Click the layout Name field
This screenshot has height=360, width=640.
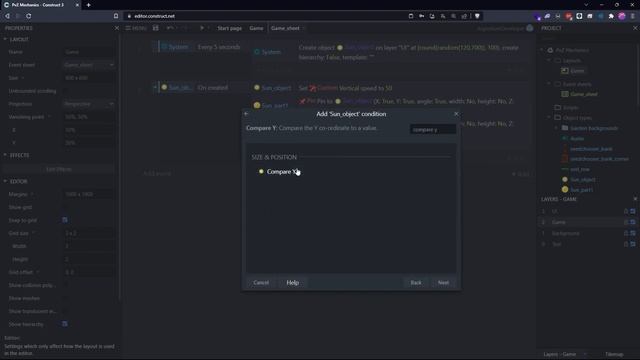point(89,52)
